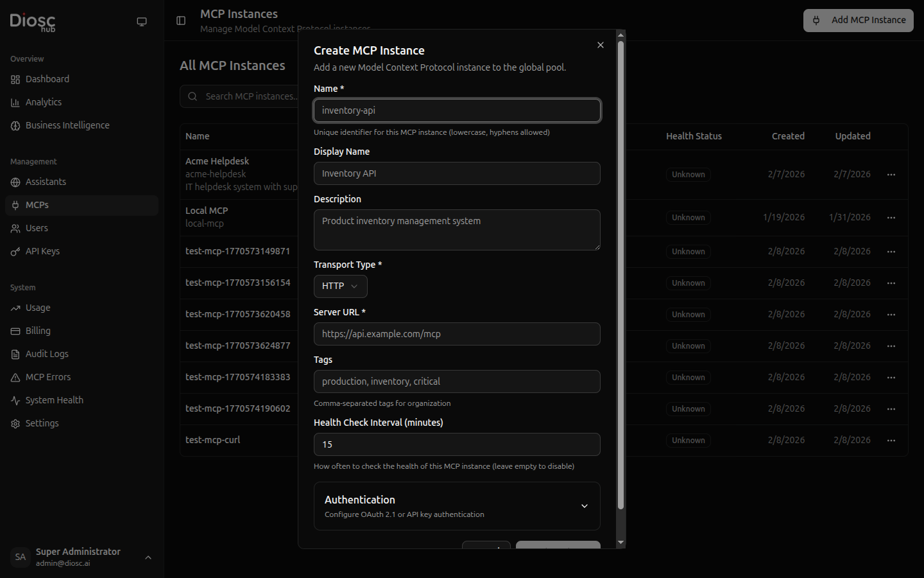The height and width of the screenshot is (578, 924).
Task: Open the Transport Type dropdown showing HTTP
Action: [340, 286]
